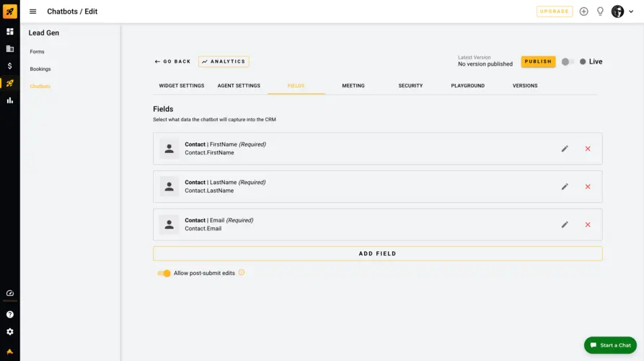The height and width of the screenshot is (361, 644).
Task: Open the hamburger menu next to Chatbots / Edit
Action: click(33, 12)
